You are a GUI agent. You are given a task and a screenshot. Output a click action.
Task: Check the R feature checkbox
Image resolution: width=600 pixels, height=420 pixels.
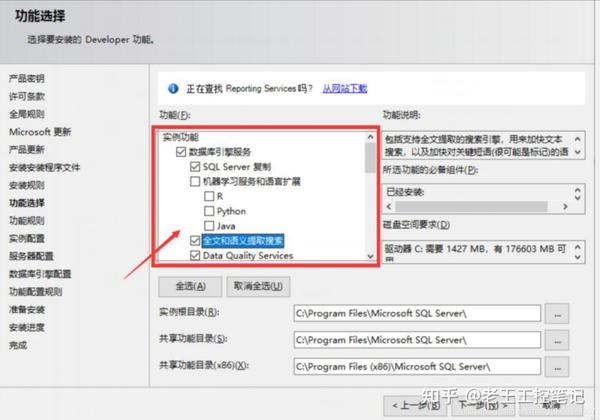tap(209, 196)
